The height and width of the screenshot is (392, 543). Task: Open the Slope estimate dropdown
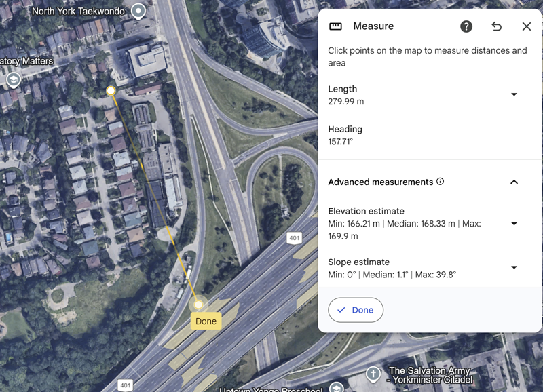tap(514, 268)
